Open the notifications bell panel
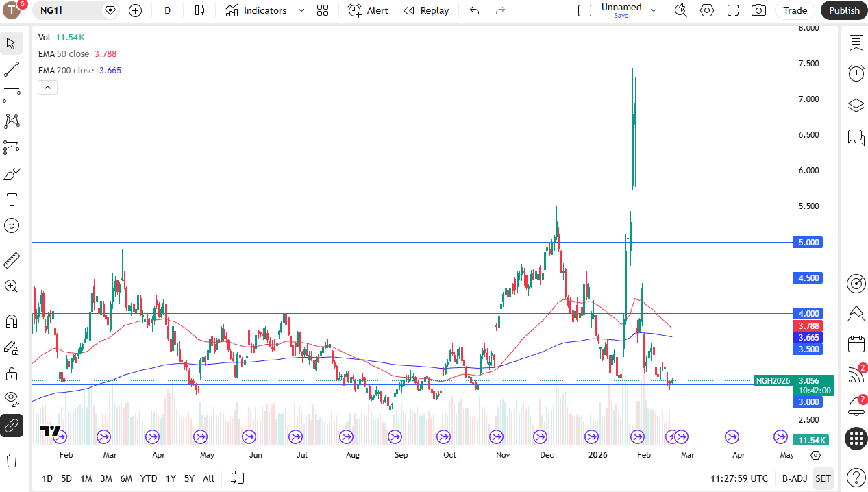Viewport: 868px width, 492px height. tap(856, 406)
